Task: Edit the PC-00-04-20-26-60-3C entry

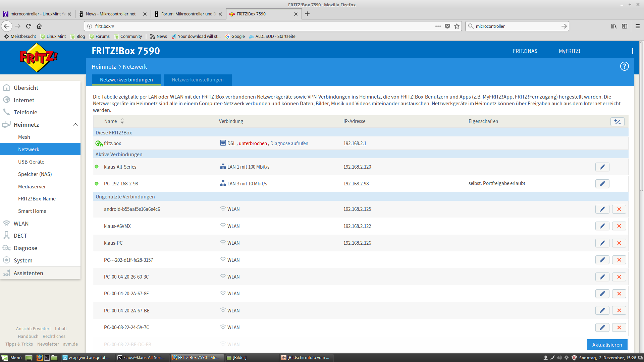Action: [x=602, y=277]
